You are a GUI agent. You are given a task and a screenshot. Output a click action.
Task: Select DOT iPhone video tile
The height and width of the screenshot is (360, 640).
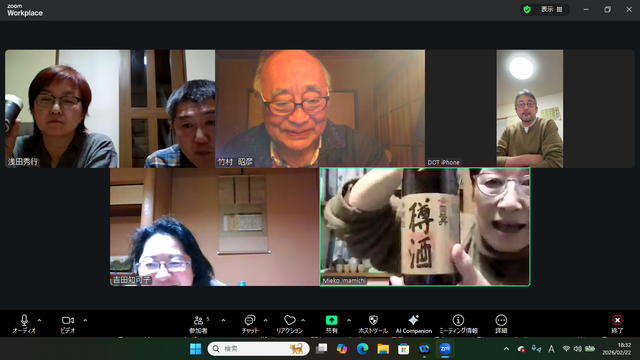point(530,109)
